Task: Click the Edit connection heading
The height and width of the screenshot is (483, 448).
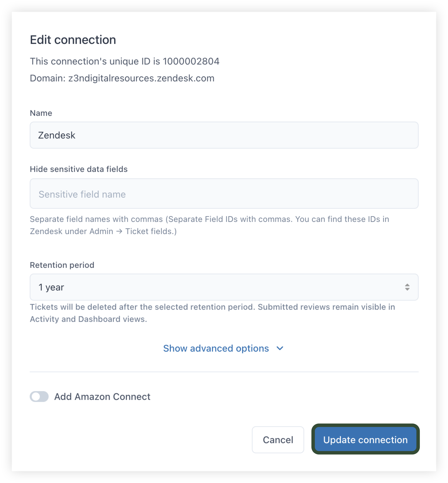Action: pyautogui.click(x=73, y=40)
